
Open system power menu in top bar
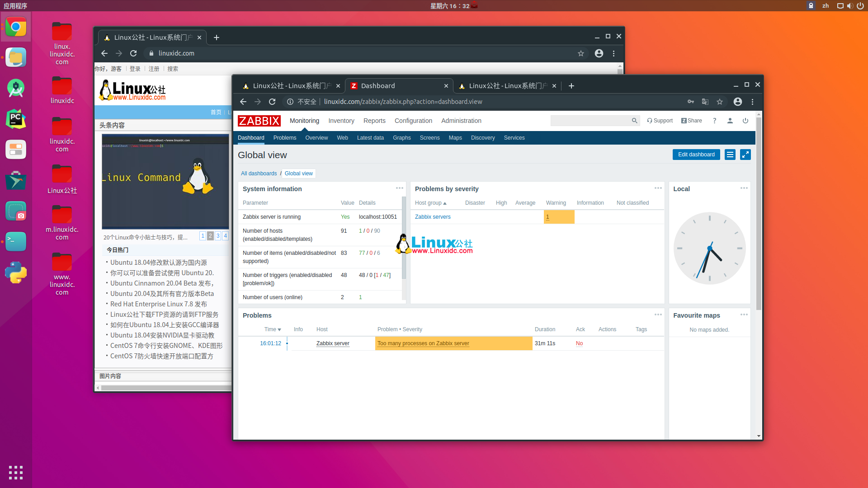[x=860, y=6]
